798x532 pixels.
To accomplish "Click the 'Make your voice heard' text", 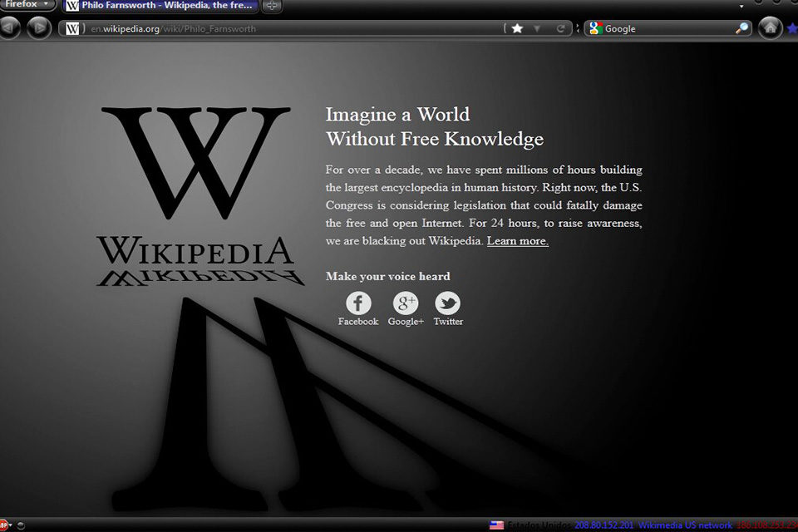I will click(388, 277).
